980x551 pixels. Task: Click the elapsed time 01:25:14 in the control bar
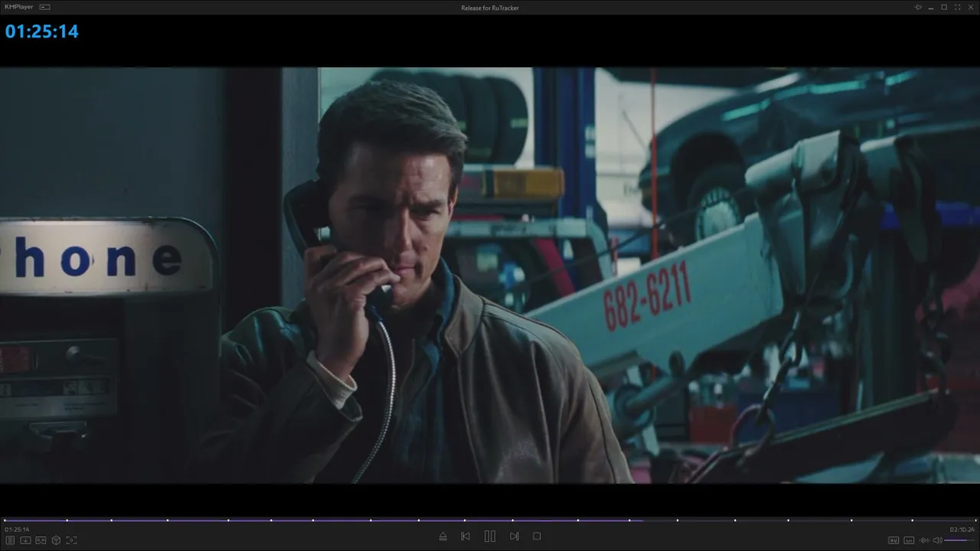[x=17, y=530]
